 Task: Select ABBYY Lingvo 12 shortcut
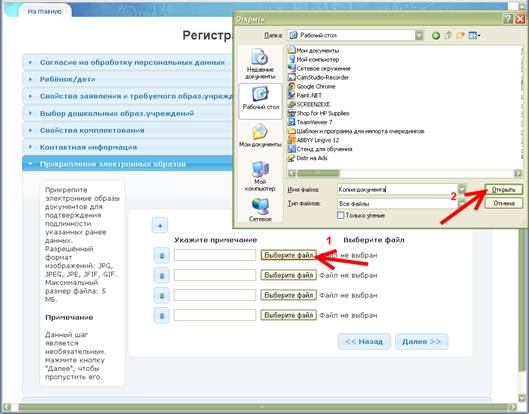tap(314, 140)
